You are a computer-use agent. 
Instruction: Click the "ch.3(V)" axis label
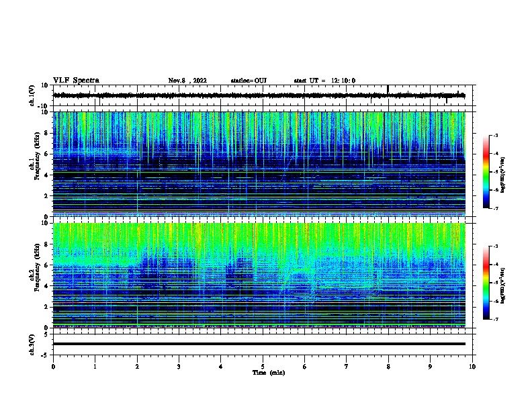click(32, 345)
